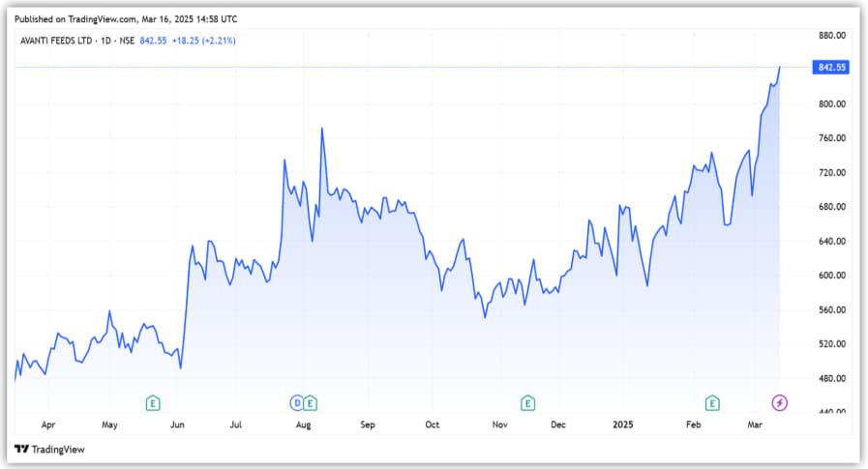Click the Aug label on the time axis
This screenshot has width=868, height=469.
303,424
